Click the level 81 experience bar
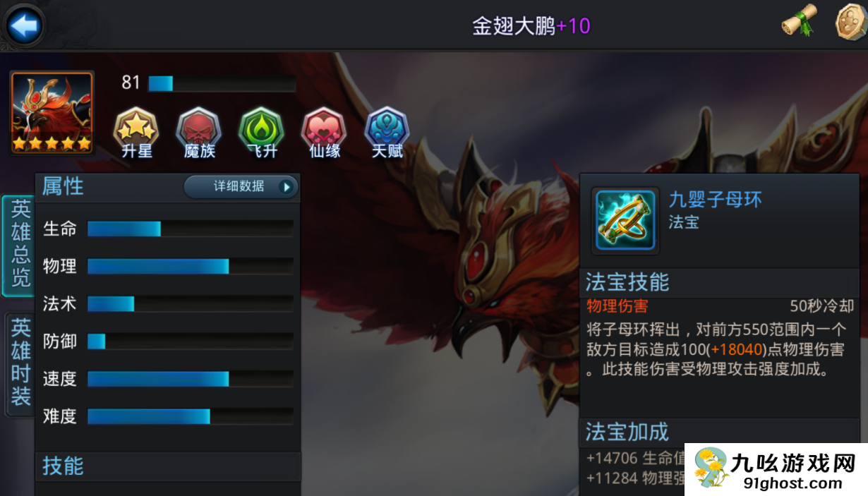 point(222,83)
